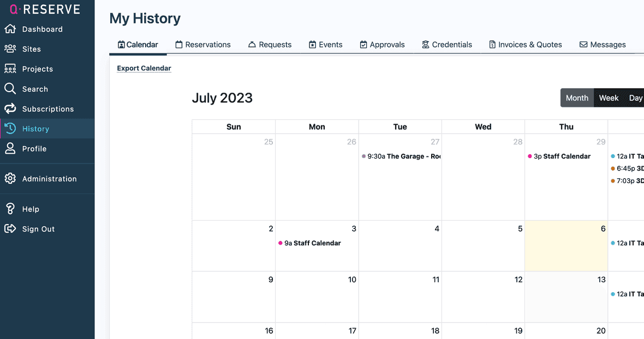Go to the Approvals tab
Viewport: 644px width, 339px height.
[382, 45]
